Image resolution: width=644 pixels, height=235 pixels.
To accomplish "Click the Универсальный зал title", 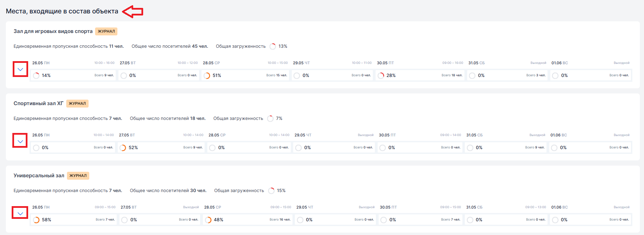I will (39, 176).
